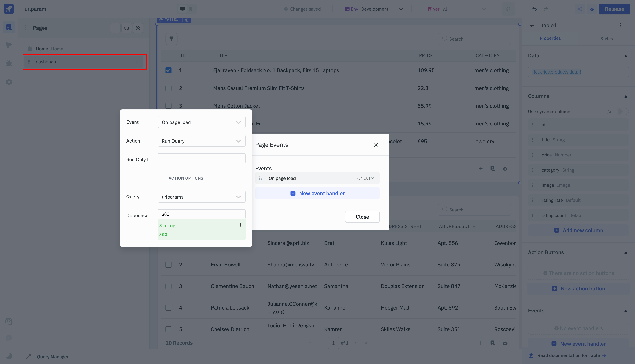The width and height of the screenshot is (635, 364).
Task: Click the unpin Pages panel icon
Action: 138,28
